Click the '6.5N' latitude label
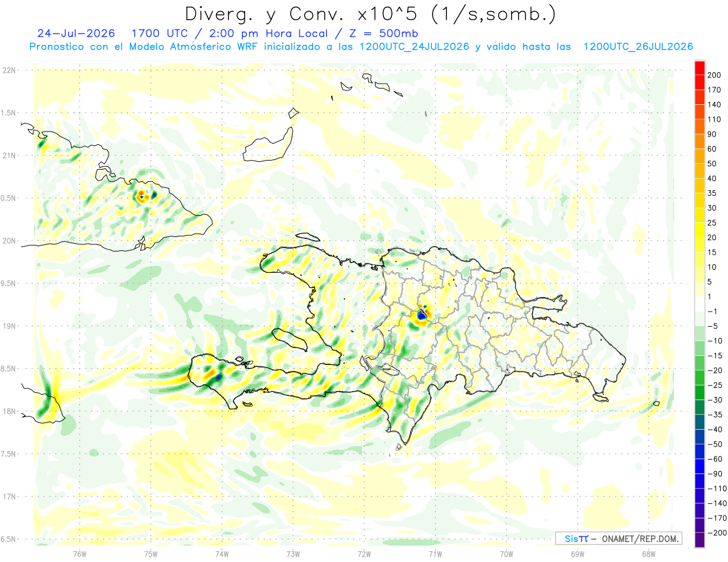This screenshot has width=728, height=562. (9, 539)
